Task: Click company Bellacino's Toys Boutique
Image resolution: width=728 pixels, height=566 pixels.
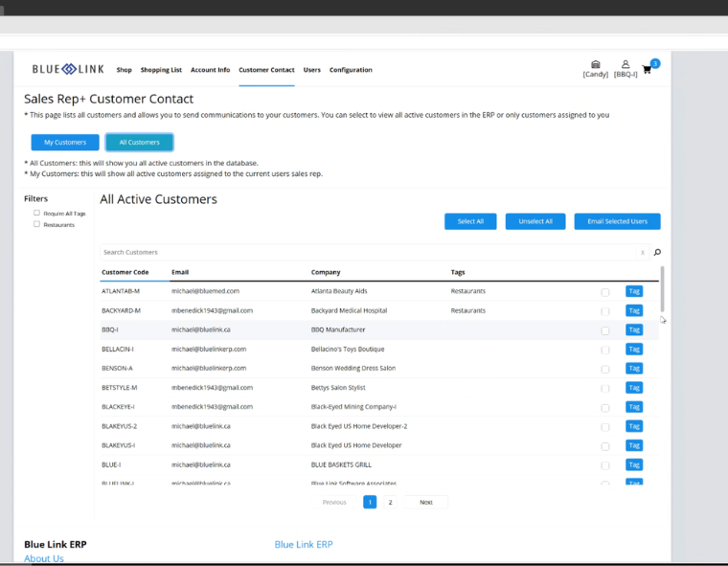Action: point(348,350)
